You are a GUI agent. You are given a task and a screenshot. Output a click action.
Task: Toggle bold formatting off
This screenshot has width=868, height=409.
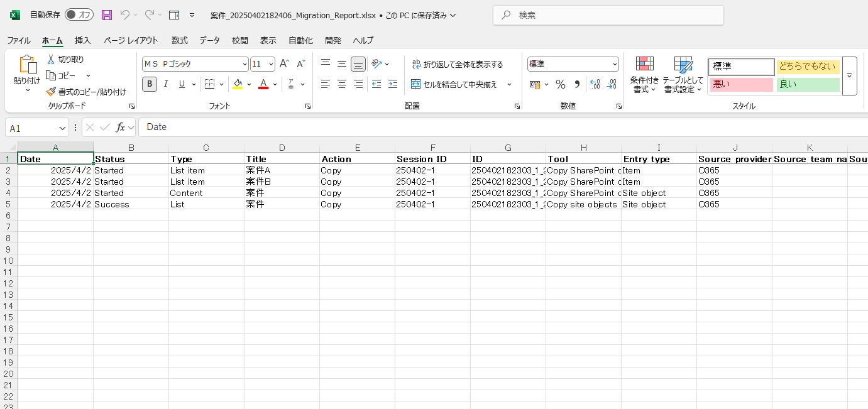(149, 84)
